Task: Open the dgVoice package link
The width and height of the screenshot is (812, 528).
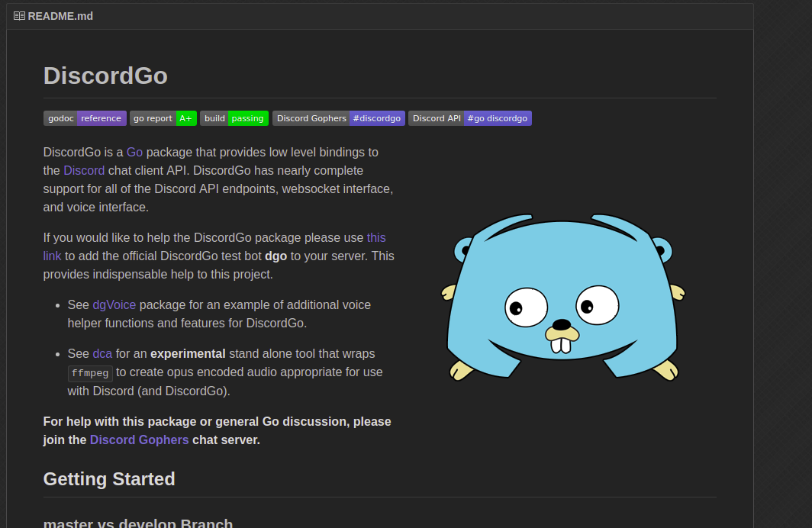Action: click(x=114, y=304)
